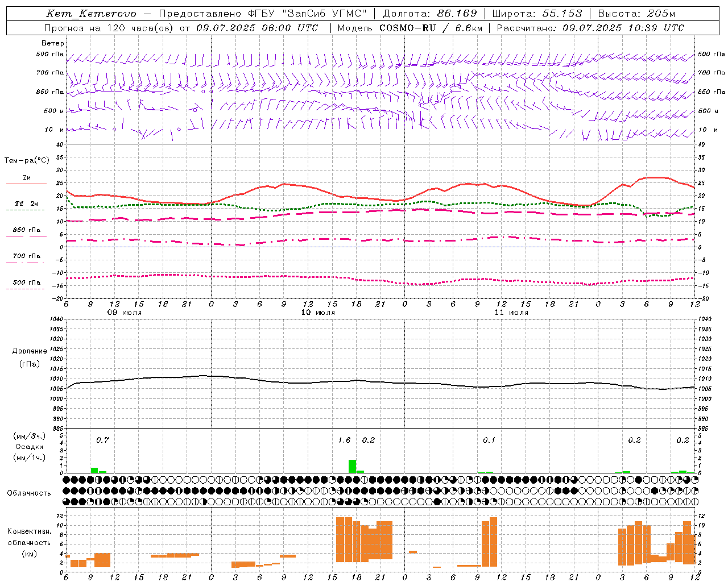Select the 'Модель COSMO-RU / 6.6км' label
Viewport: 728px width, 582px height.
(410, 28)
